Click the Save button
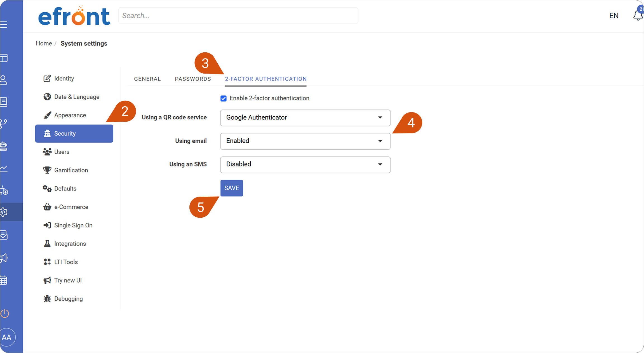 coord(232,188)
